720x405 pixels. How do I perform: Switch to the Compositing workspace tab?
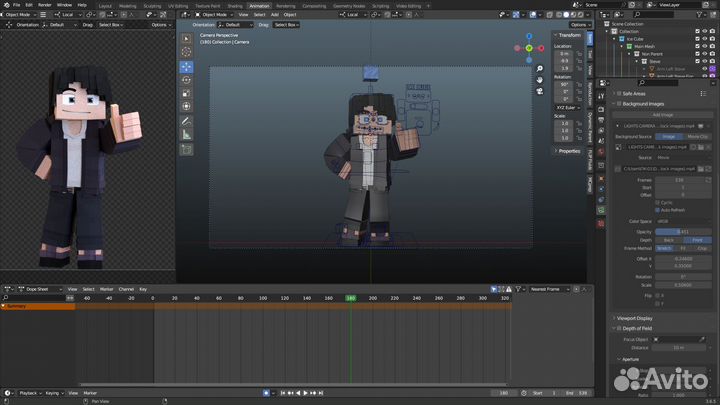[x=314, y=6]
